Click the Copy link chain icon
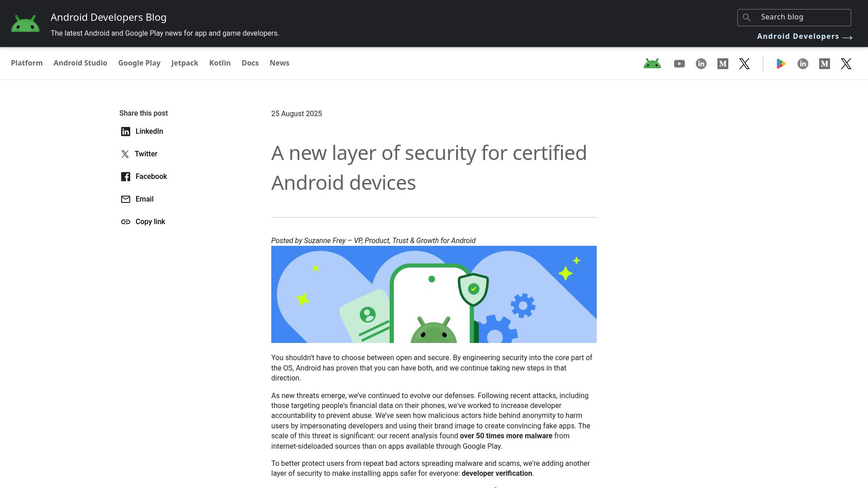This screenshot has width=868, height=488. pos(126,222)
